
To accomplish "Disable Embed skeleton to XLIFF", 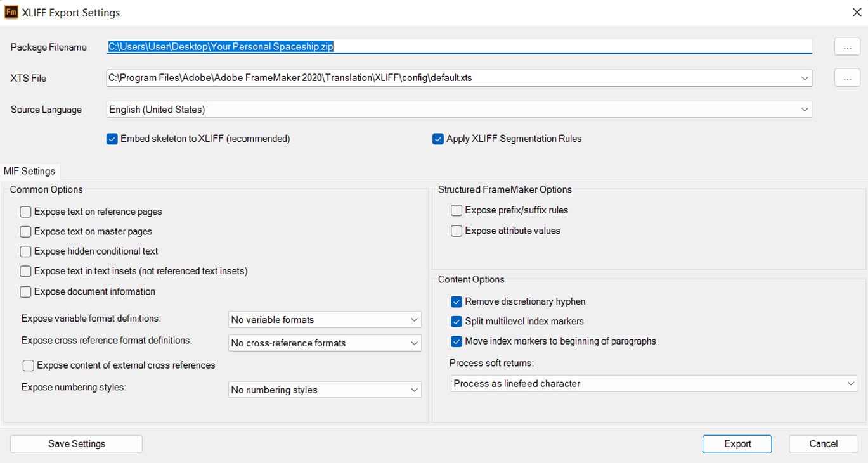I will [x=112, y=139].
